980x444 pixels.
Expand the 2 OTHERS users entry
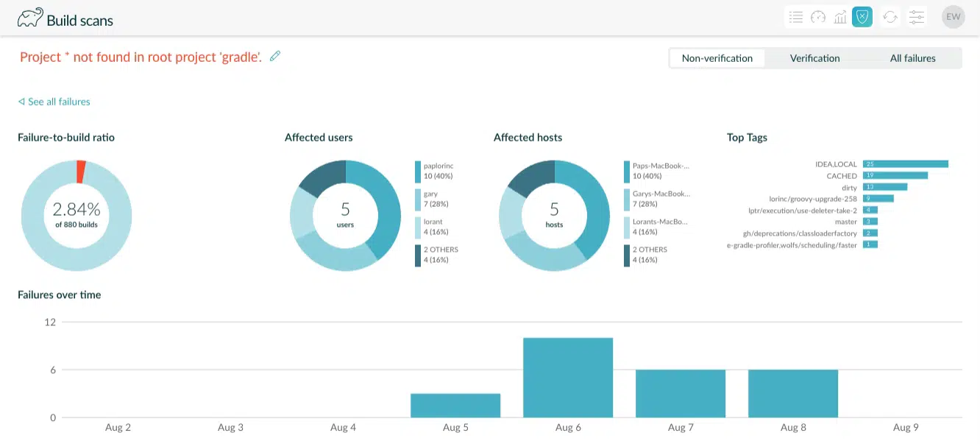coord(439,253)
